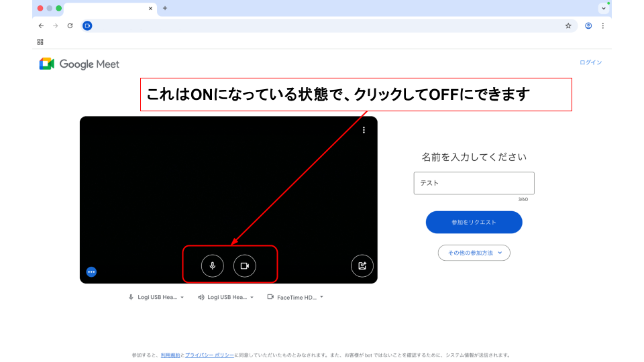Reload the page
644x362 pixels.
click(70, 25)
